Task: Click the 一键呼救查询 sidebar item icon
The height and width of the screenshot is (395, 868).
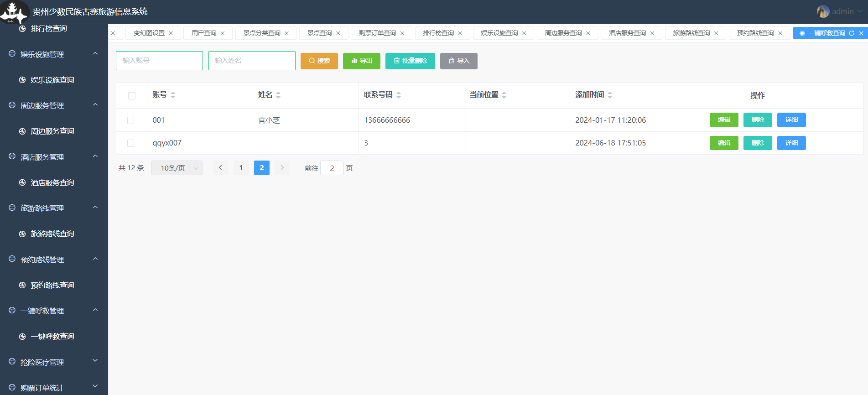Action: coord(22,337)
